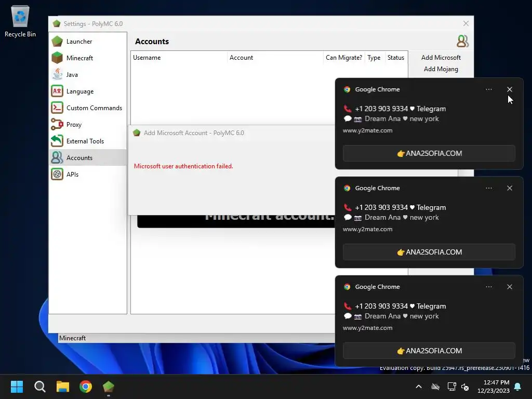
Task: Open File Explorer from the taskbar
Action: (x=63, y=387)
